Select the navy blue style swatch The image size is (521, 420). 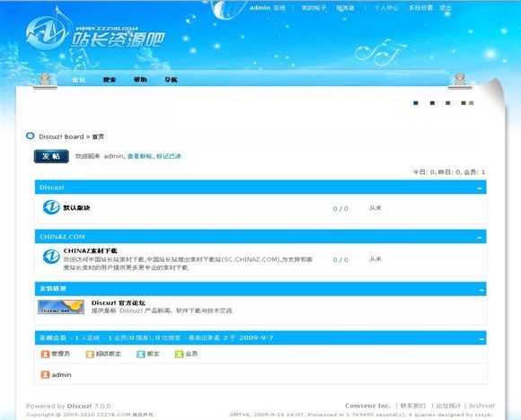pyautogui.click(x=415, y=103)
